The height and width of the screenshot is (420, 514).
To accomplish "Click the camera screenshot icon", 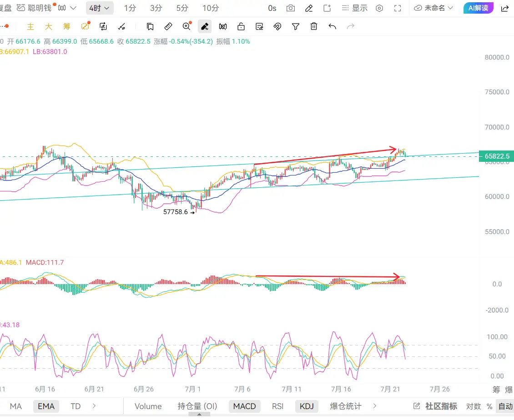I will point(291,8).
